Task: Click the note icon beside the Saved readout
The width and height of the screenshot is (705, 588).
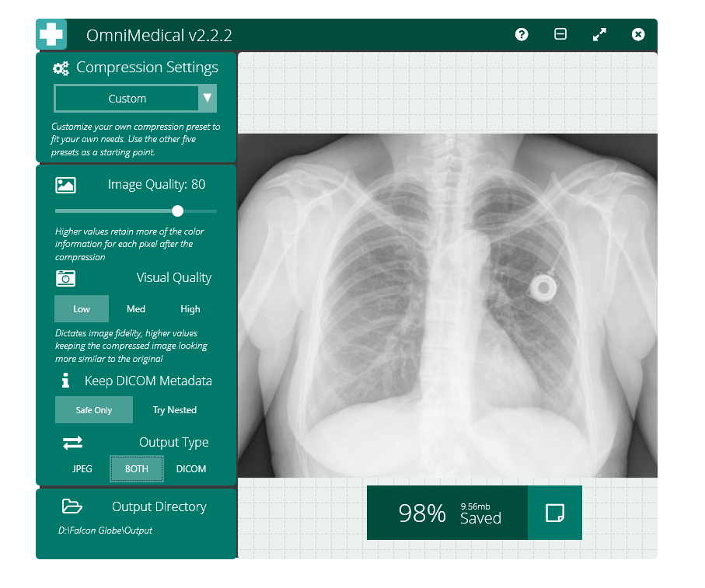Action: click(x=555, y=513)
